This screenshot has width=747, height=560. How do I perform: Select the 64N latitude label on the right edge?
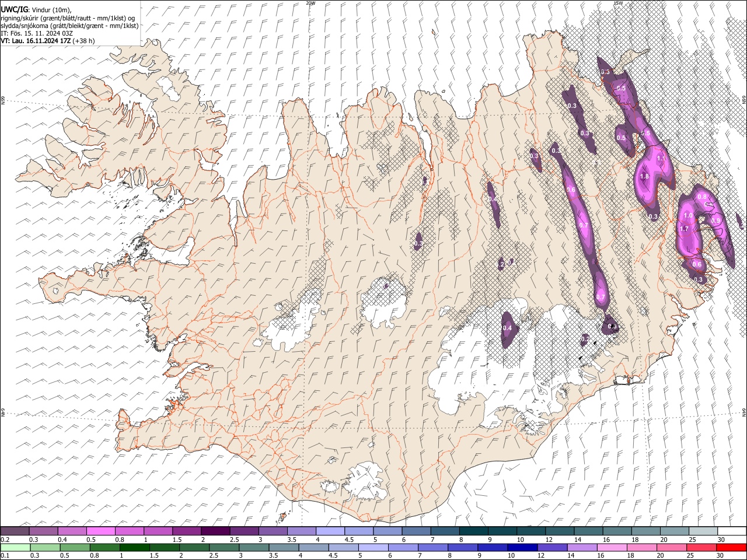(744, 412)
